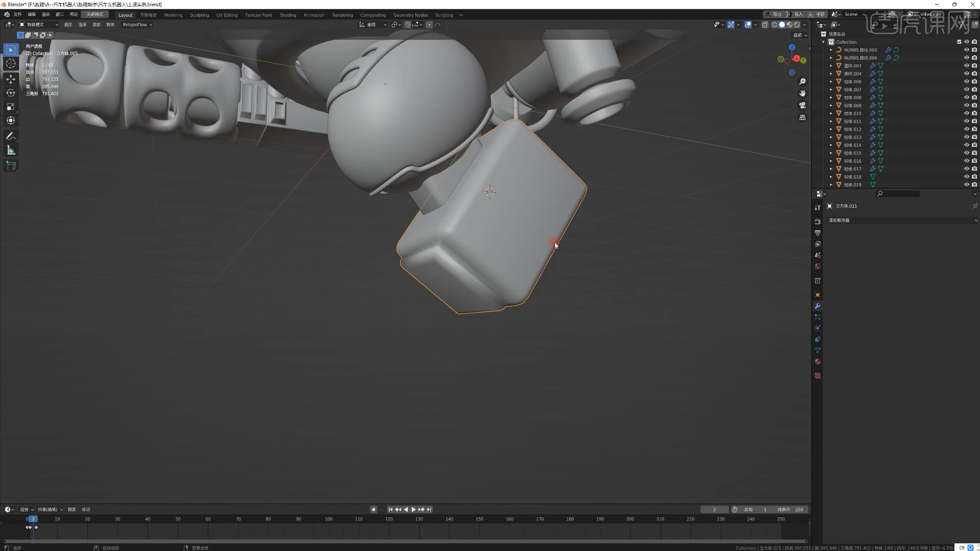Expand the NURBS 路径.003 tree item

tap(832, 49)
